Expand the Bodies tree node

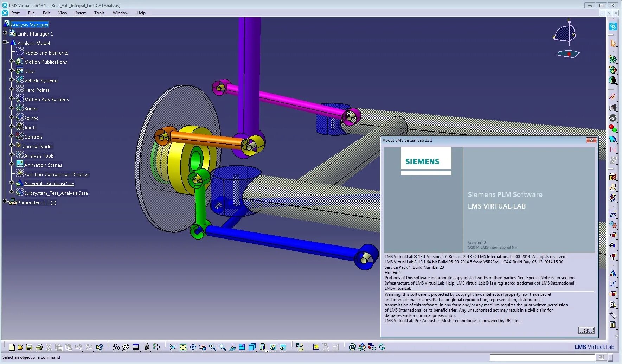tap(12, 108)
